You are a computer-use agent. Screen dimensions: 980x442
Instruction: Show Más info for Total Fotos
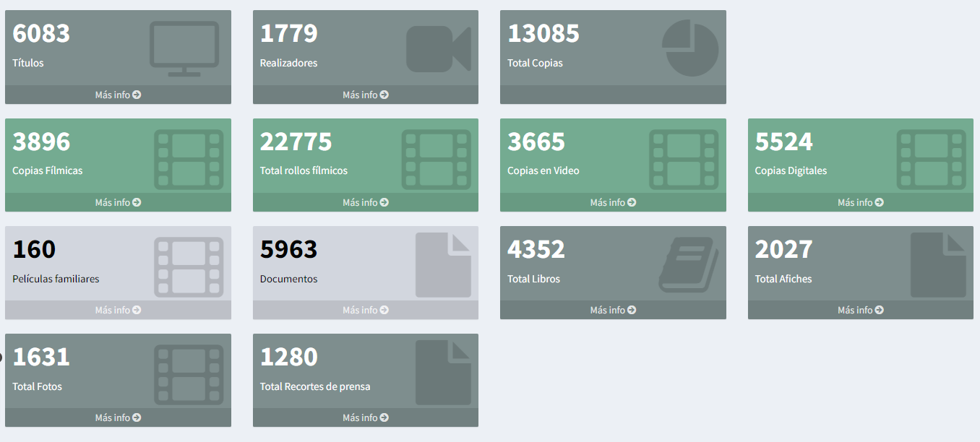(x=118, y=417)
